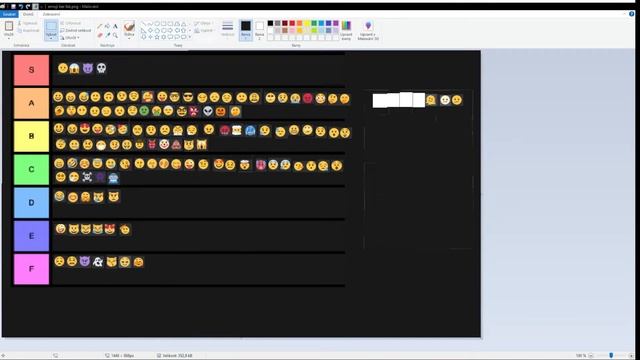Click the blue D tier label
The width and height of the screenshot is (640, 360).
tap(31, 202)
